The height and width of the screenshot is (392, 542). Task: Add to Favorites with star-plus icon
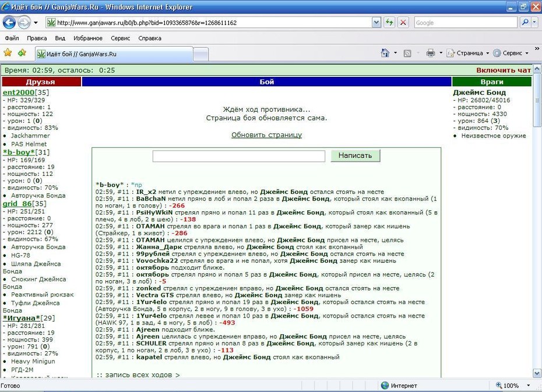[x=22, y=53]
